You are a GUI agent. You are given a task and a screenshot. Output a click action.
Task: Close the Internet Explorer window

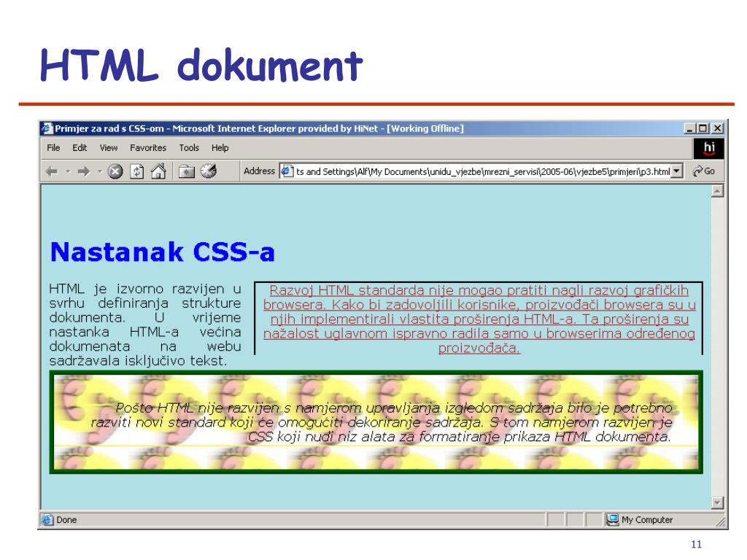717,128
